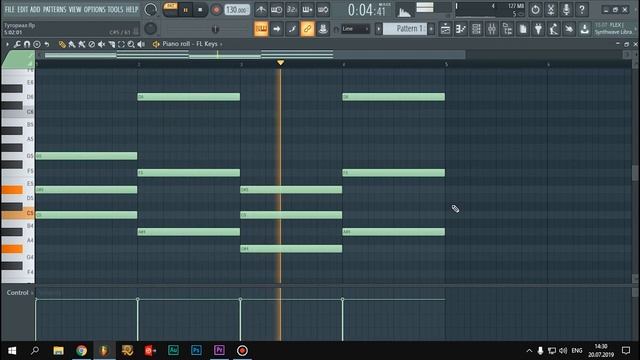The width and height of the screenshot is (640, 360).
Task: Expand the Control lane selector arrow
Action: tap(32, 293)
